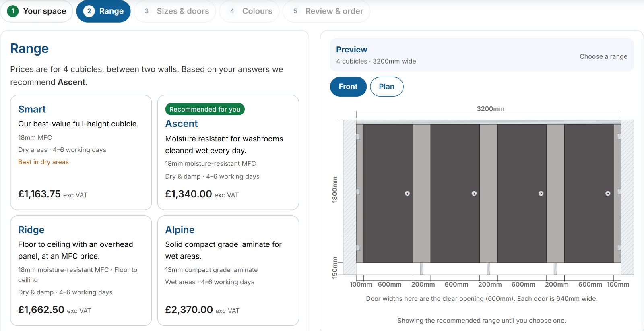Click '18mm MFC' spec under Smart

point(35,137)
